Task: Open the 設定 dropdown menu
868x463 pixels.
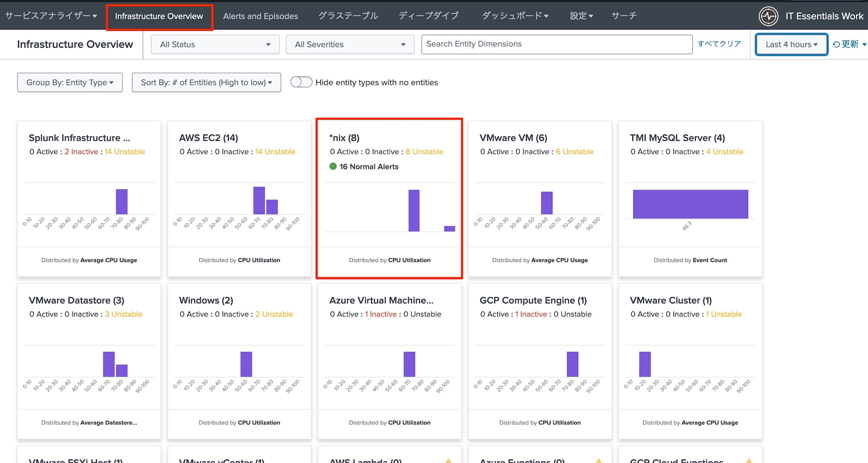Action: click(x=581, y=16)
